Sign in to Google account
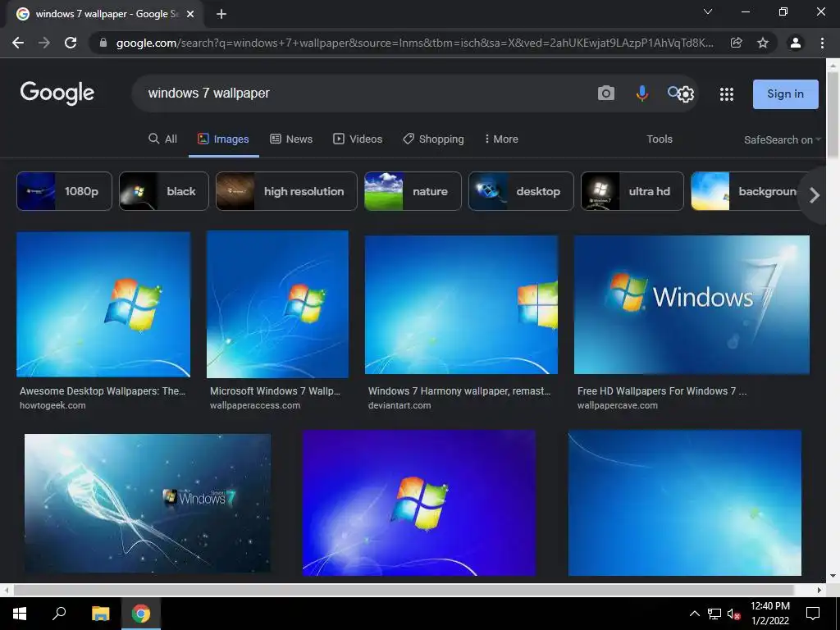This screenshot has width=840, height=630. (785, 94)
